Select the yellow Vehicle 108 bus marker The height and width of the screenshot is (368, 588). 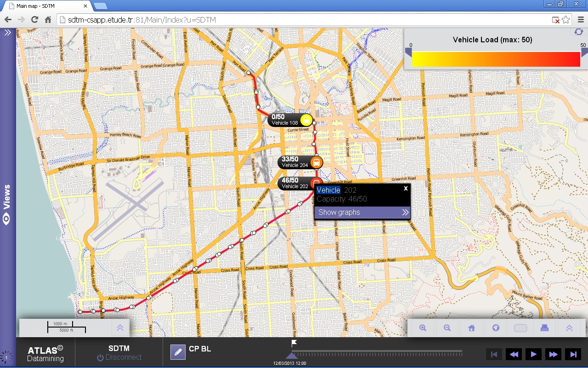[306, 120]
